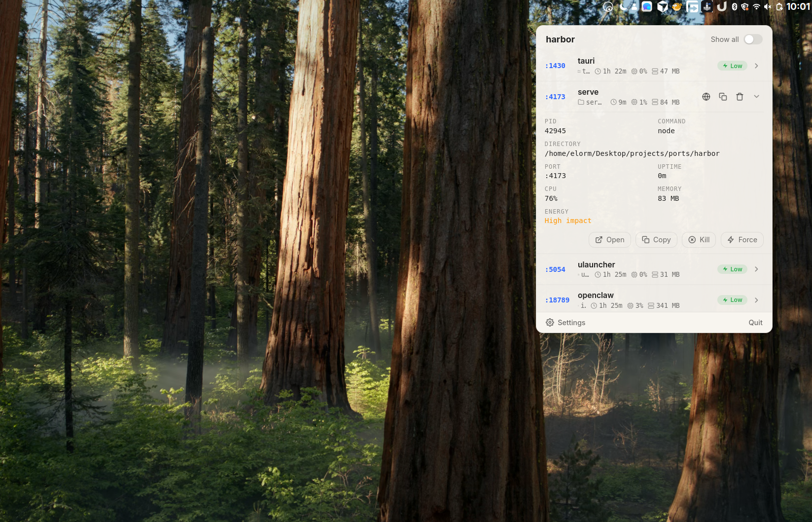Click the harbor panel title
812x522 pixels.
pos(560,39)
